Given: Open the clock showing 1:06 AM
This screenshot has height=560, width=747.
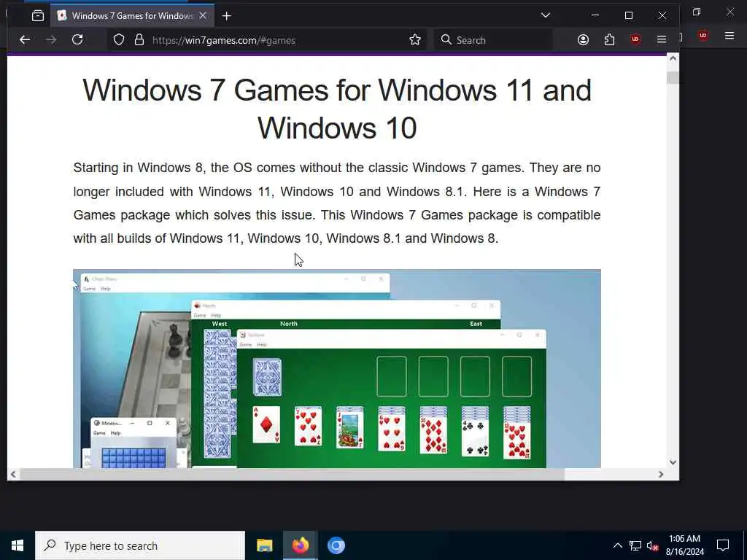Looking at the screenshot, I should click(684, 545).
